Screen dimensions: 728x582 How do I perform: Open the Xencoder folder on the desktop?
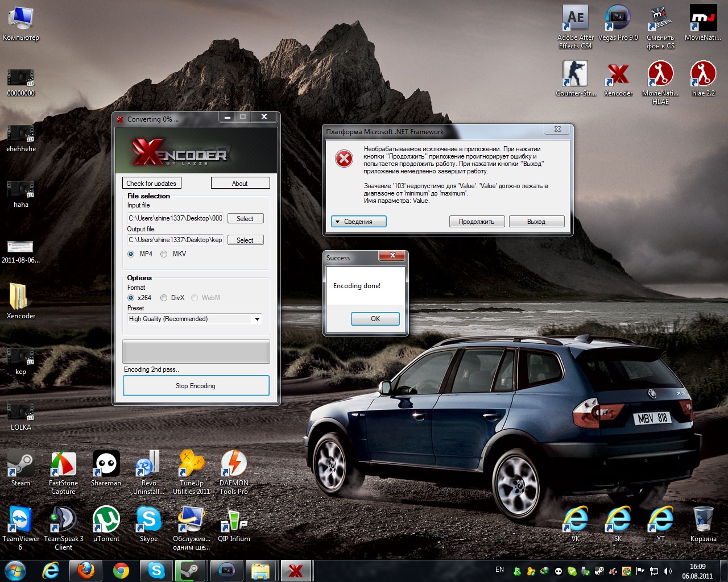coord(20,301)
